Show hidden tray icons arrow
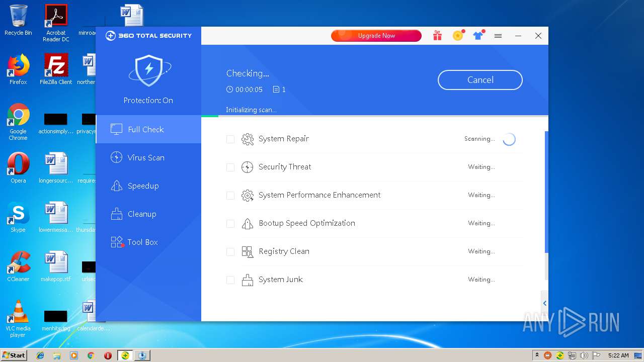Image resolution: width=644 pixels, height=362 pixels. click(537, 355)
